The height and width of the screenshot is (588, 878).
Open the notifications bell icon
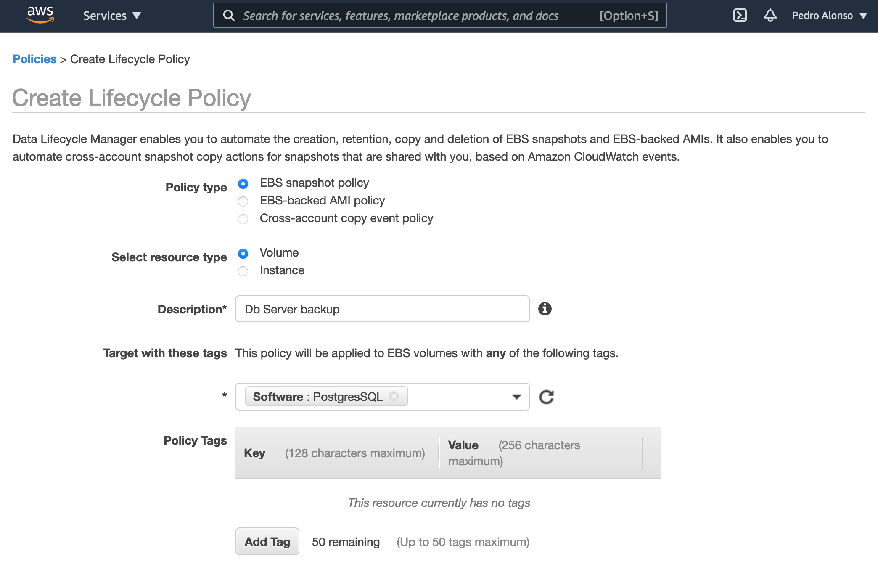click(770, 16)
